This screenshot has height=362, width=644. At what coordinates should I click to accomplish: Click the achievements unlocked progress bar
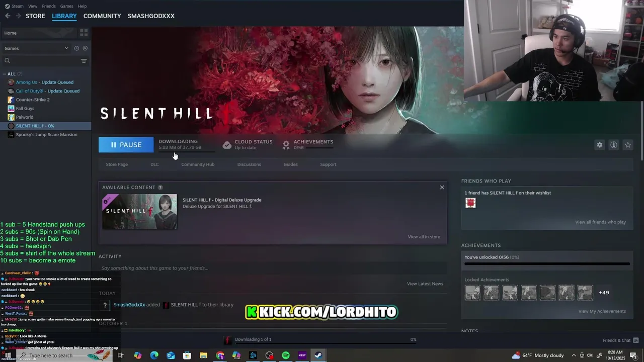pos(547,263)
